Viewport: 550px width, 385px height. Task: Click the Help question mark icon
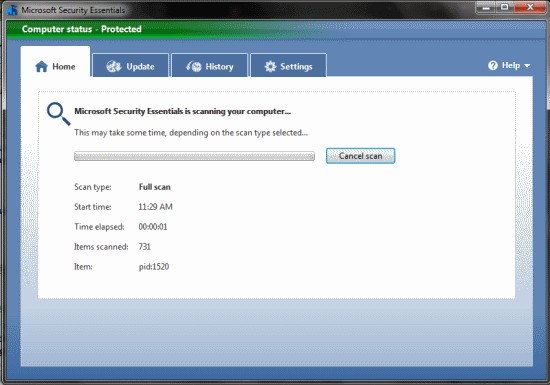click(493, 65)
